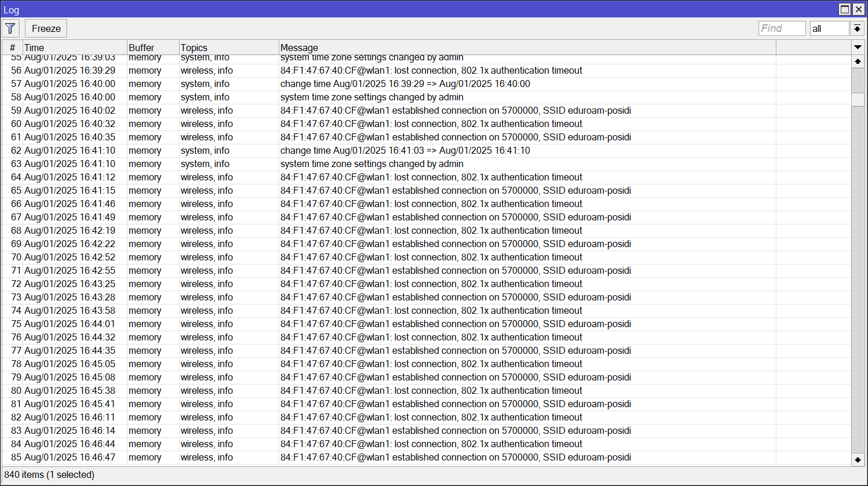Image resolution: width=868 pixels, height=486 pixels.
Task: Click the vertical scrollbar thumb
Action: [x=858, y=99]
